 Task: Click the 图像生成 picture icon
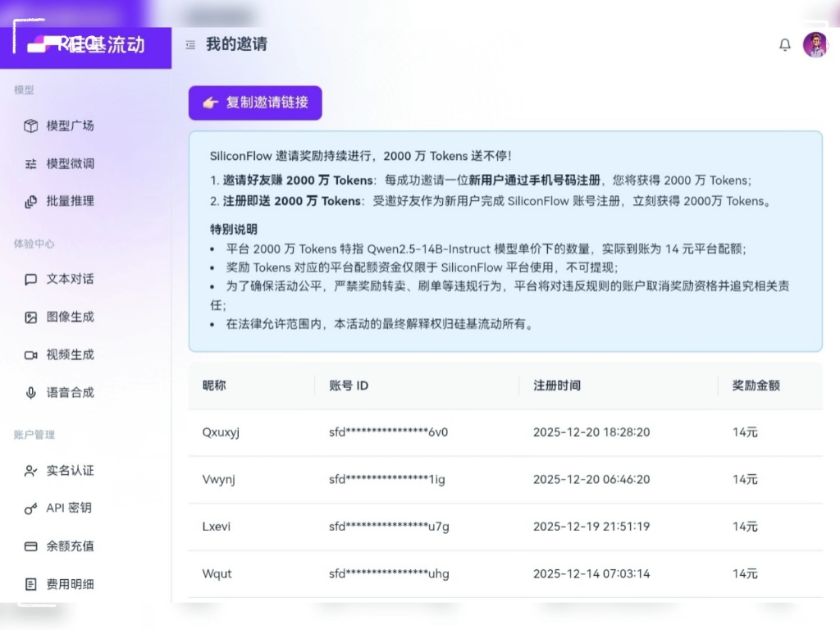(31, 317)
